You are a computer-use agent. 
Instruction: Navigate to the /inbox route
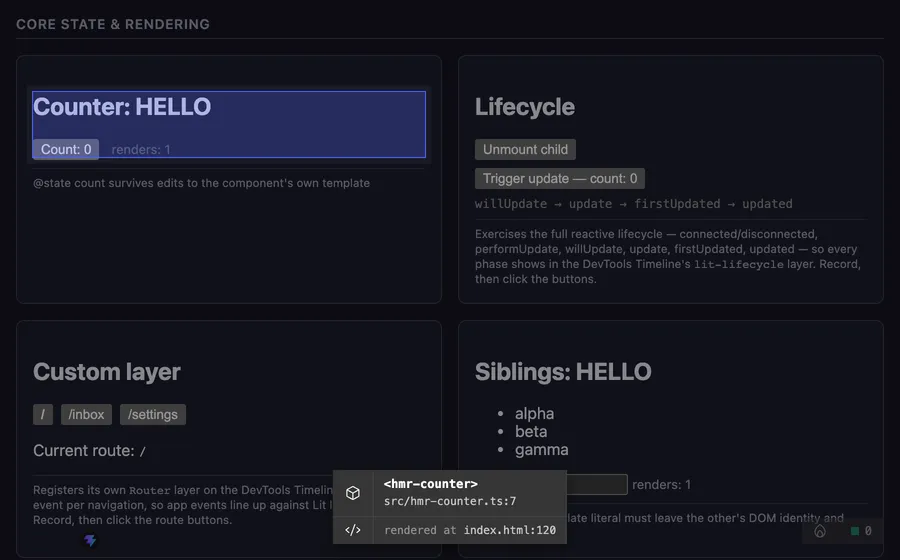click(x=86, y=414)
